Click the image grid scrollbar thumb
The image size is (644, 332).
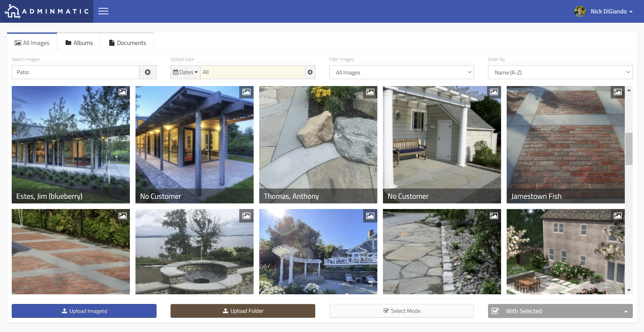629,149
